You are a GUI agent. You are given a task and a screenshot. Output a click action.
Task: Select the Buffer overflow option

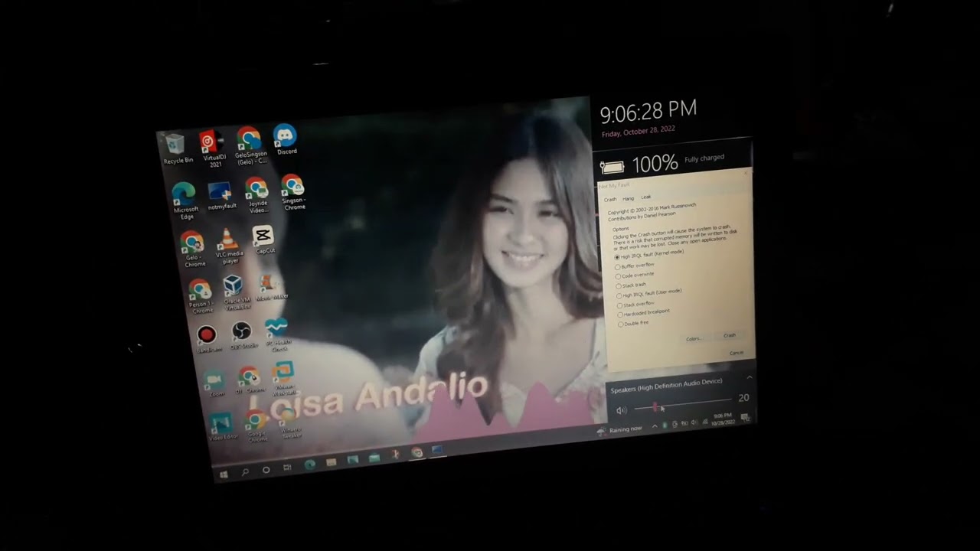tap(635, 266)
